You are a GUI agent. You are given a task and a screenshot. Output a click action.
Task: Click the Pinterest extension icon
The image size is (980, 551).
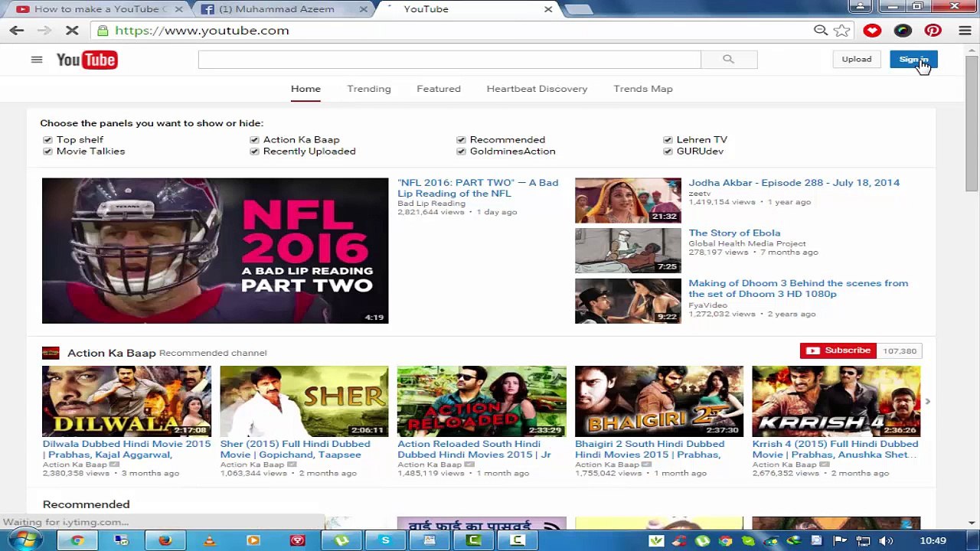(933, 31)
